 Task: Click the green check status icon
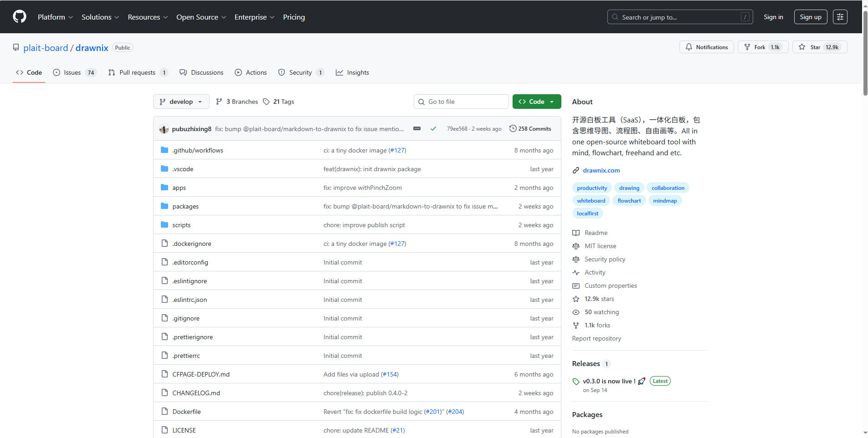point(433,129)
